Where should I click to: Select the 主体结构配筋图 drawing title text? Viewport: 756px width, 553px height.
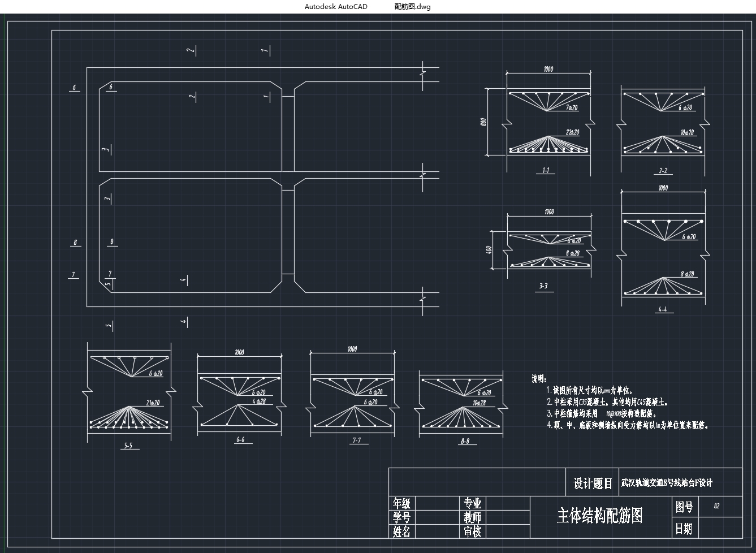(x=600, y=516)
